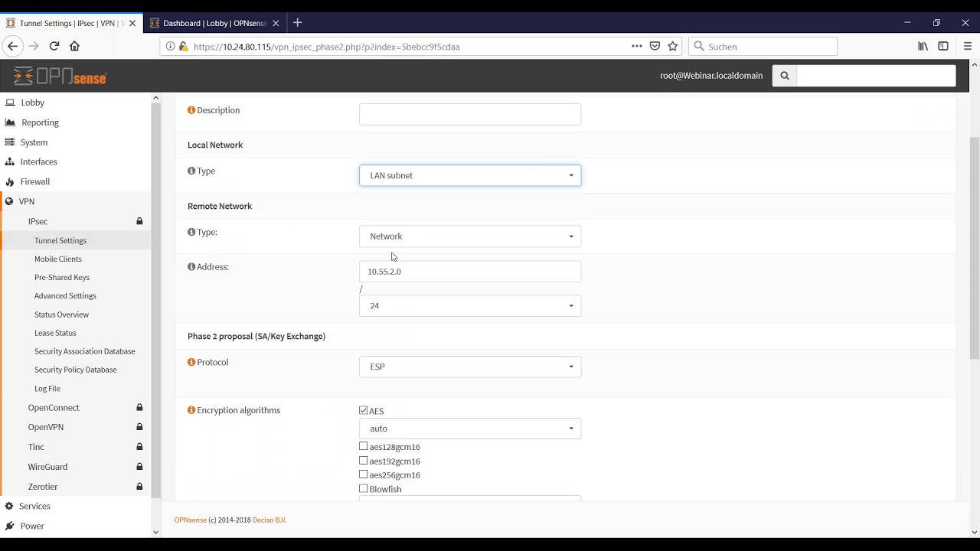Open Local Network type LAN subnet dropdown
Viewport: 980px width, 551px height.
click(469, 175)
